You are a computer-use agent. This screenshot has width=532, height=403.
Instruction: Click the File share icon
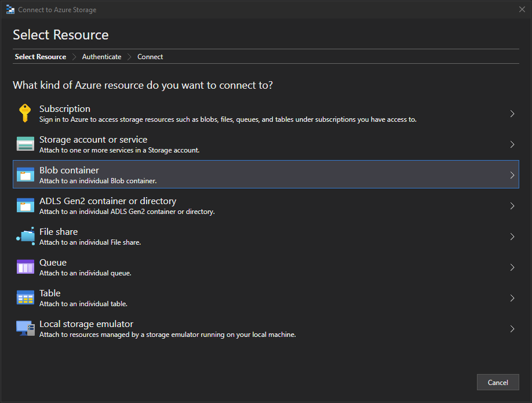pos(25,236)
